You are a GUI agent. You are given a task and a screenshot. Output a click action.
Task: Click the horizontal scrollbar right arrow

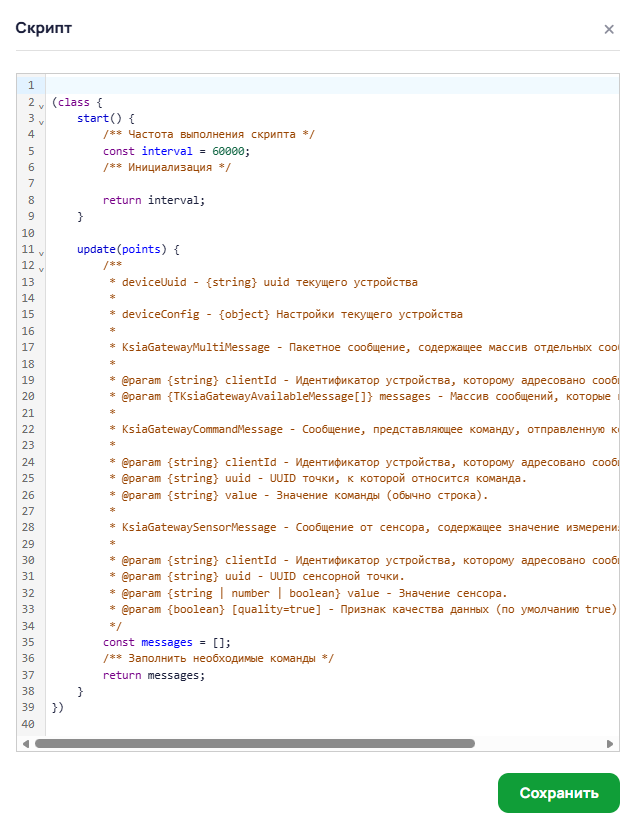tap(612, 744)
